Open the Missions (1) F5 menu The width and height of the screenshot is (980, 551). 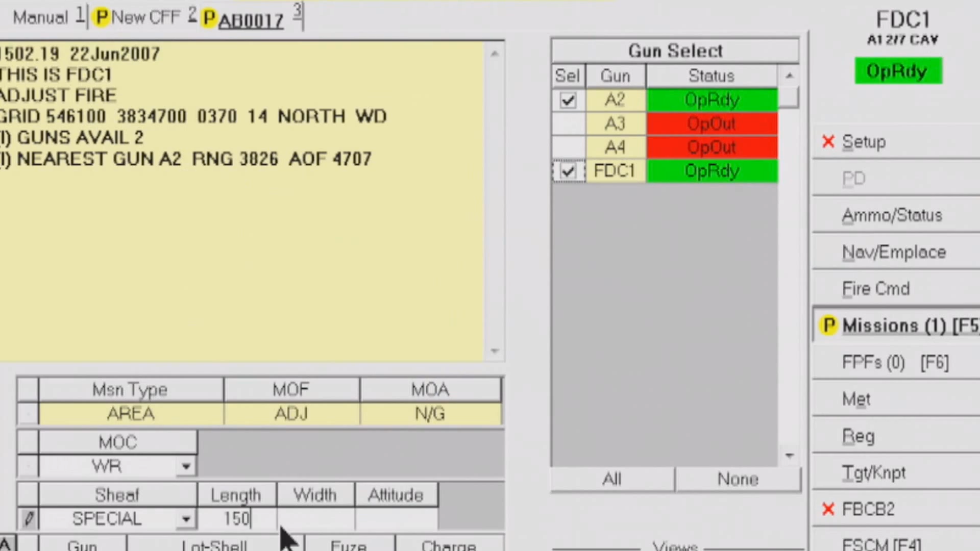[896, 325]
